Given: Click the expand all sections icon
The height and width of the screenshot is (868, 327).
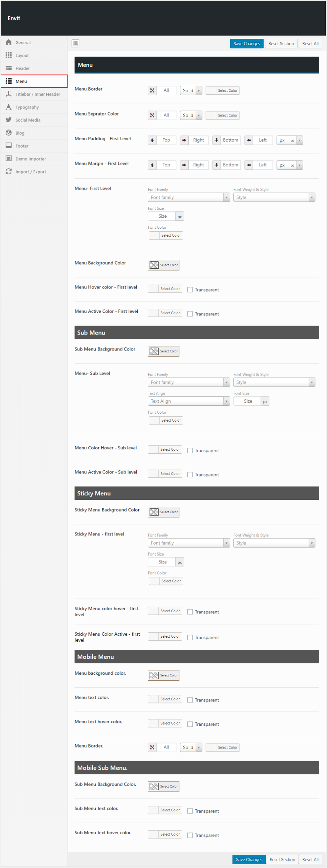Looking at the screenshot, I should click(75, 43).
